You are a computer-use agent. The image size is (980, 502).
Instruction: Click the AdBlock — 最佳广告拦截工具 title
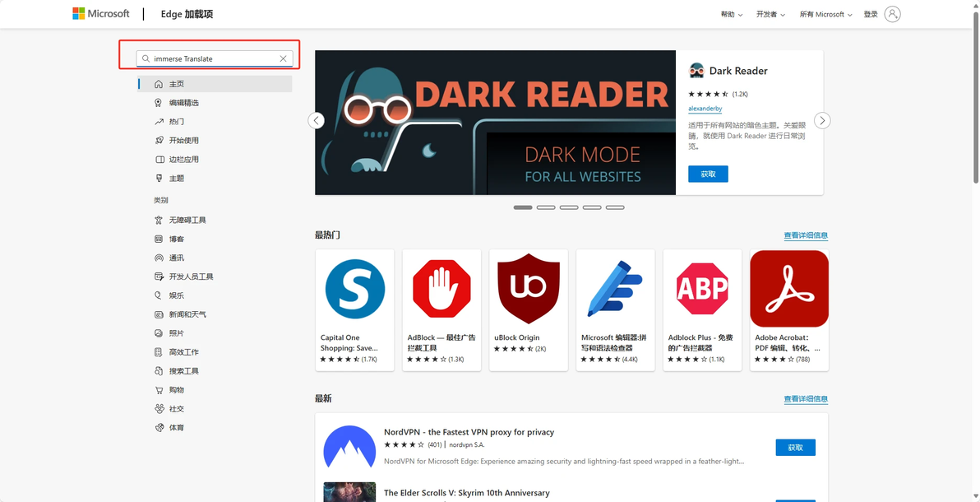[x=441, y=342]
